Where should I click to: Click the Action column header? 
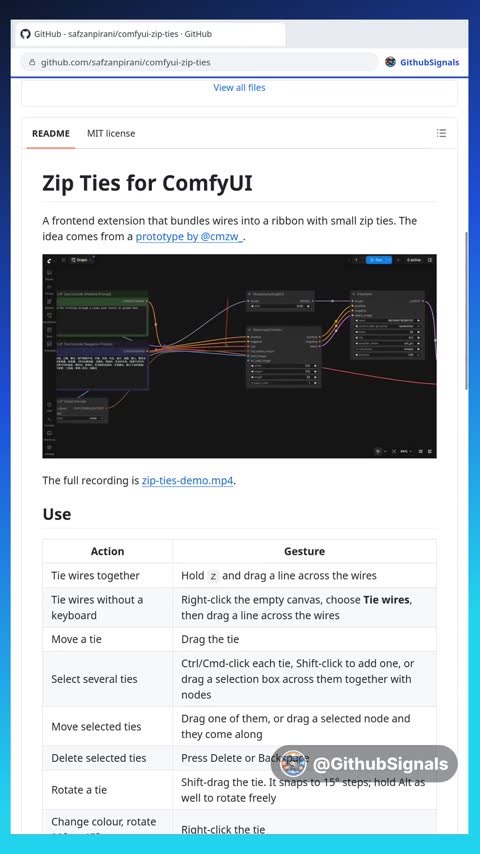click(107, 551)
